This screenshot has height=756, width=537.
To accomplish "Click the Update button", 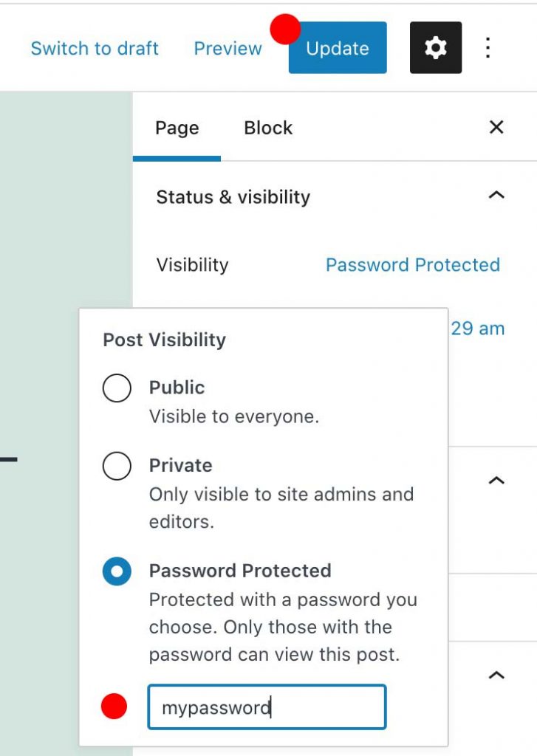I will (338, 48).
